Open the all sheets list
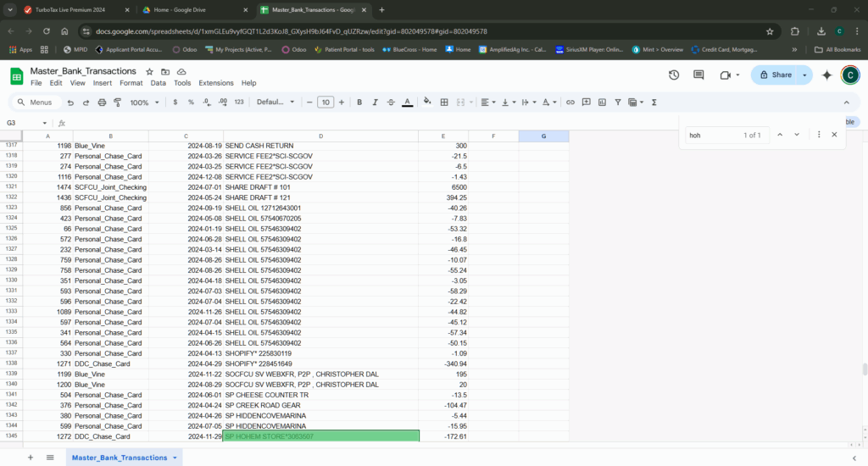This screenshot has height=466, width=868. click(50, 458)
